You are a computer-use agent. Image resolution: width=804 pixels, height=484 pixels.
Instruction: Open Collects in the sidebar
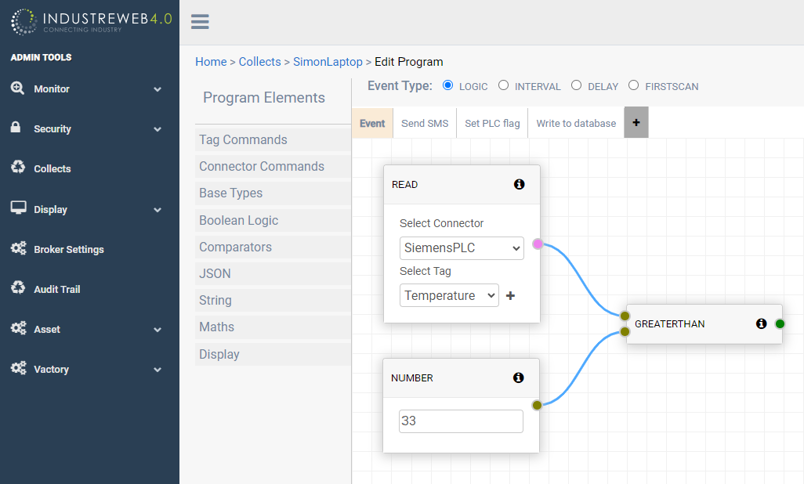coord(52,168)
